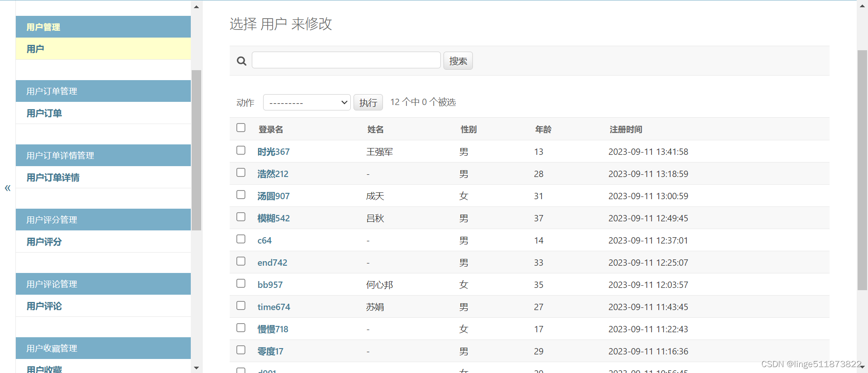
Task: Open 用户评分 in the sidebar
Action: tap(44, 242)
